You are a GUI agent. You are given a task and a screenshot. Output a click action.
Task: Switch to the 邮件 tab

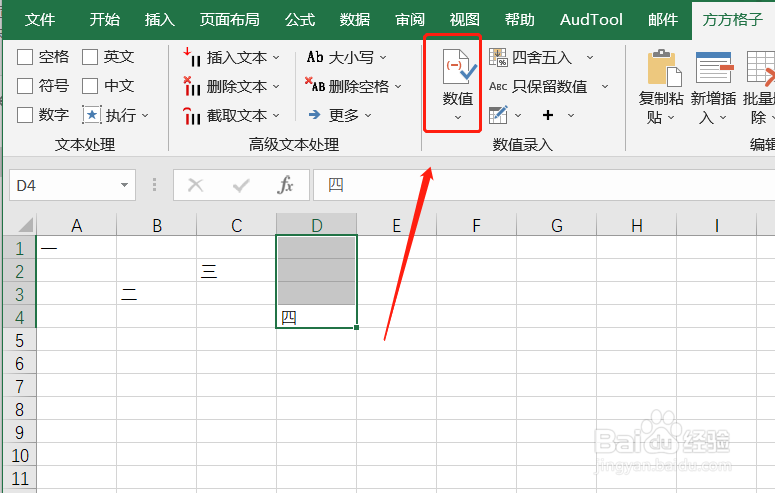[x=663, y=20]
